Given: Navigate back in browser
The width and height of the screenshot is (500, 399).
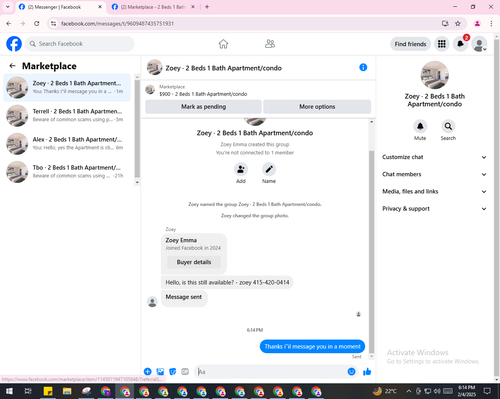Looking at the screenshot, I should 9,23.
